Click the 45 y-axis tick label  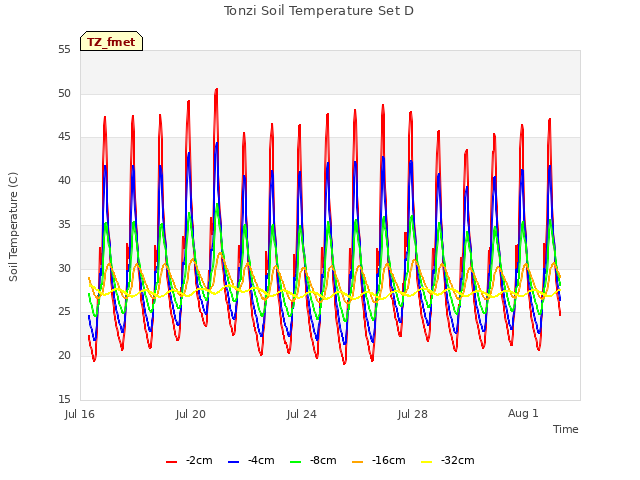[64, 137]
